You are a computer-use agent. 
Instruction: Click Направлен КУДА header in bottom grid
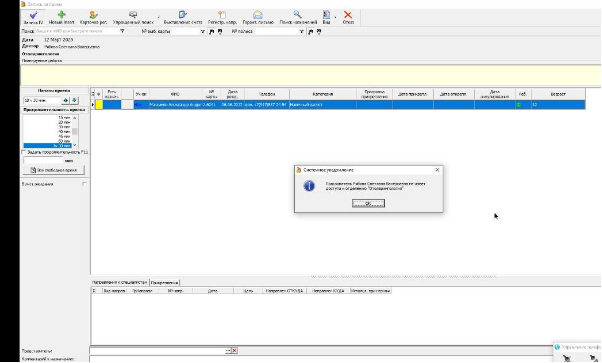tap(328, 291)
